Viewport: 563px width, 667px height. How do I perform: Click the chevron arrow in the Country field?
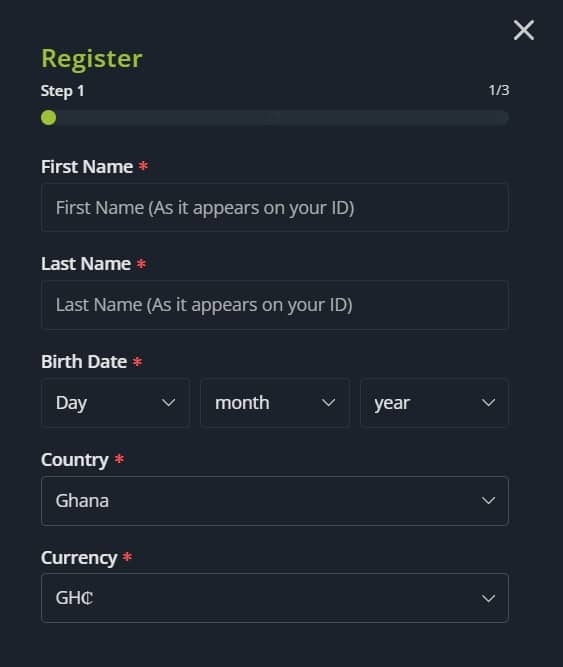coord(488,501)
